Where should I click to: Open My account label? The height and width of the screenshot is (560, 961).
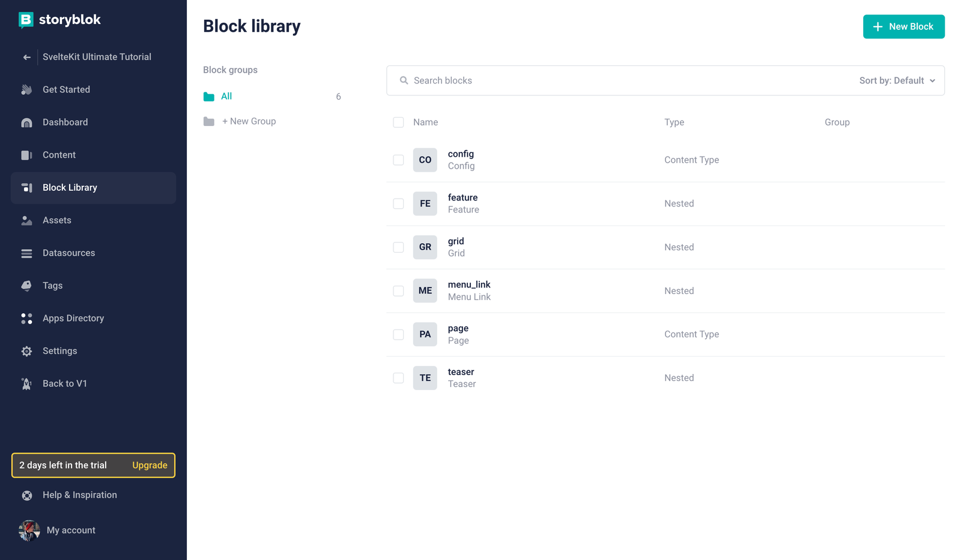tap(71, 531)
